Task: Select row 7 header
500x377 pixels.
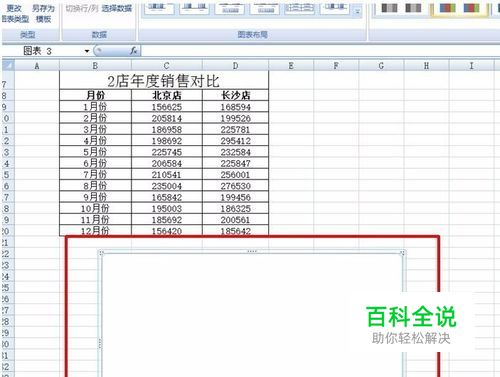Action: coord(7,80)
